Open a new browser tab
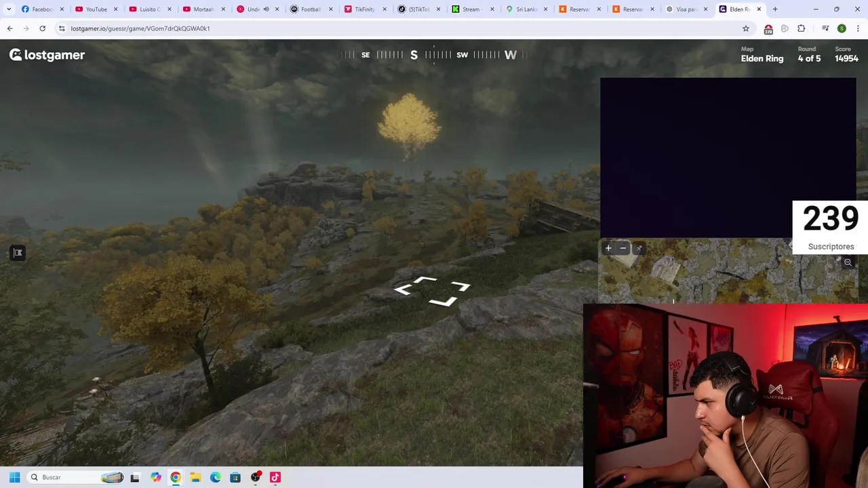 (775, 9)
